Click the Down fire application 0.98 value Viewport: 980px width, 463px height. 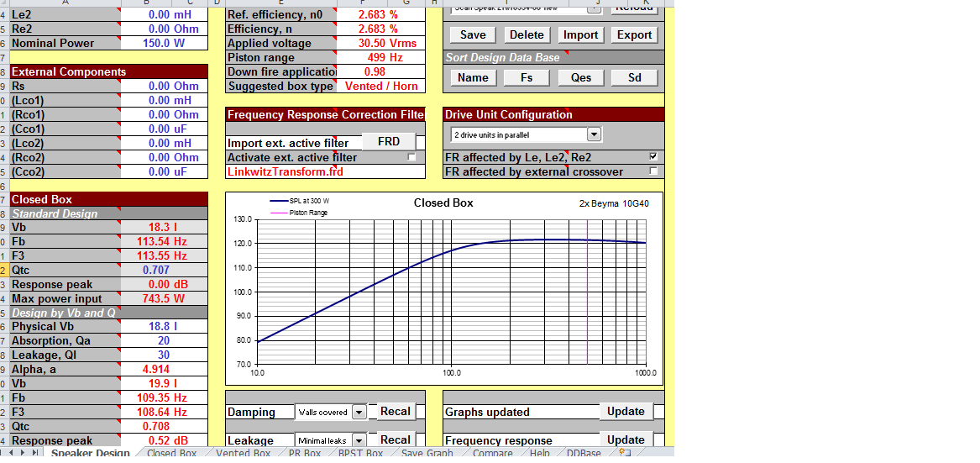(381, 72)
